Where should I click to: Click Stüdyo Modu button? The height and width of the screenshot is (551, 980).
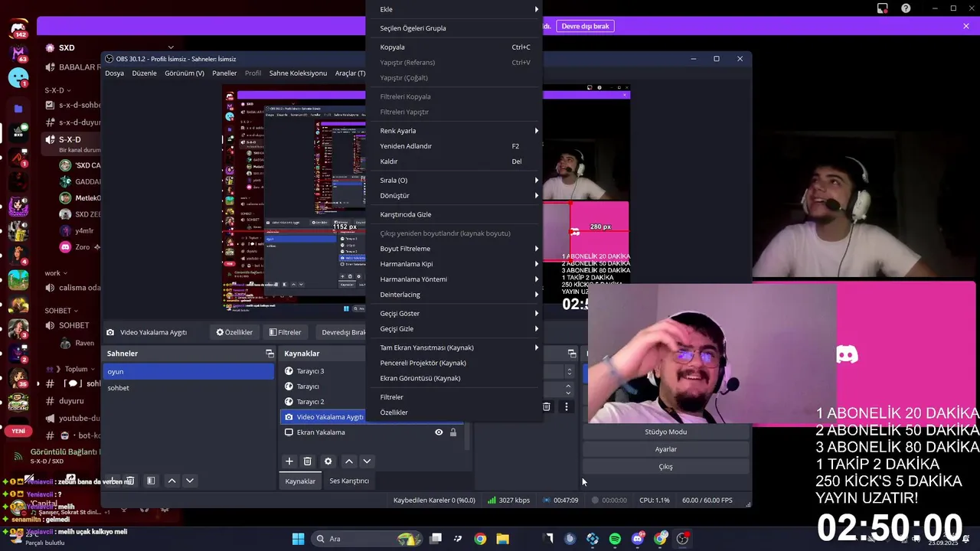[665, 432]
